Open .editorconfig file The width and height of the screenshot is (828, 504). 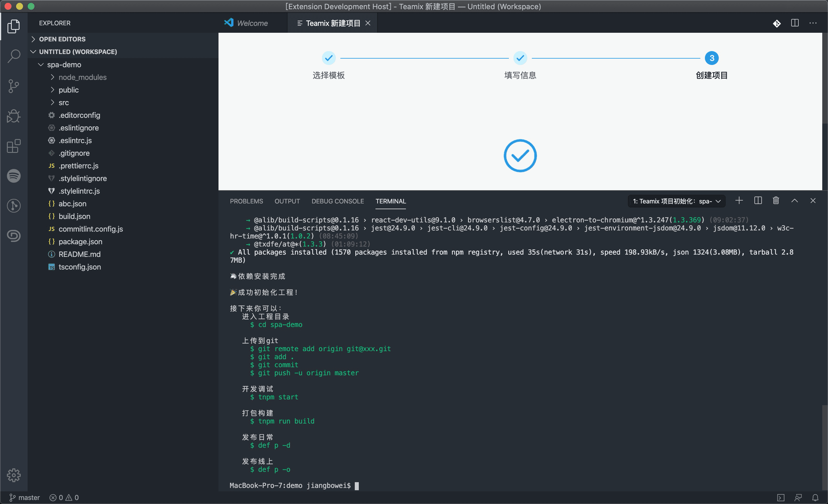[x=123, y=115]
